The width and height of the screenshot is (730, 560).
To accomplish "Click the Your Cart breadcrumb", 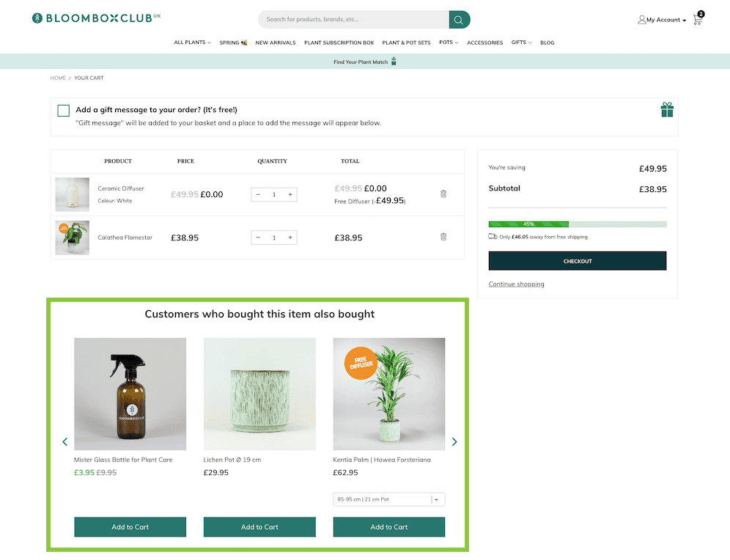I will (x=89, y=78).
